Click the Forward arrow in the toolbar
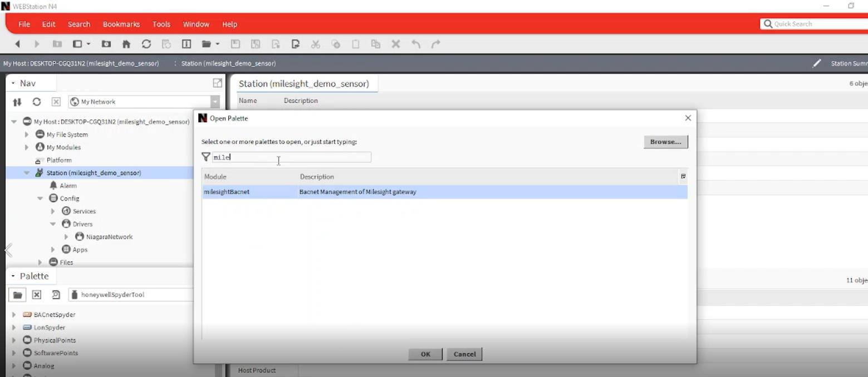 (37, 44)
